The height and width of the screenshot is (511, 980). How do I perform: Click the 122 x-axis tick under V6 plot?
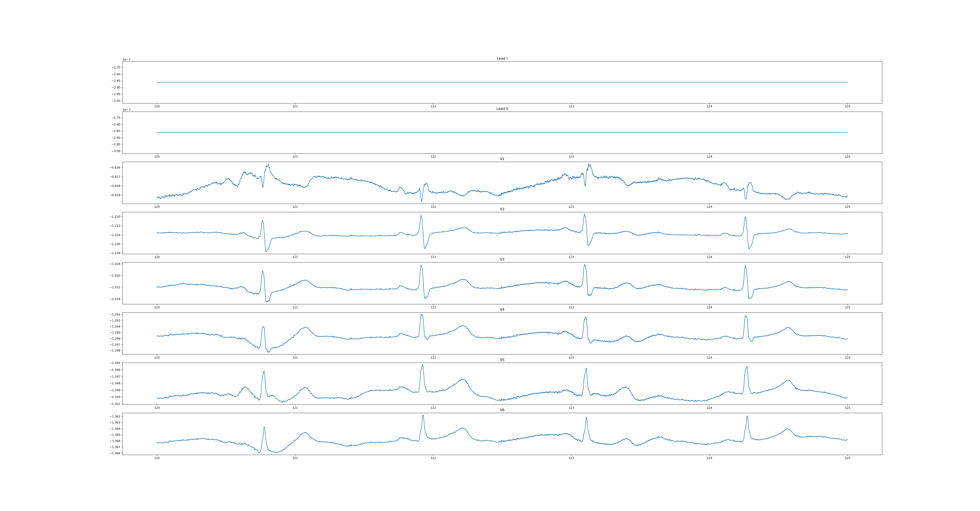433,458
